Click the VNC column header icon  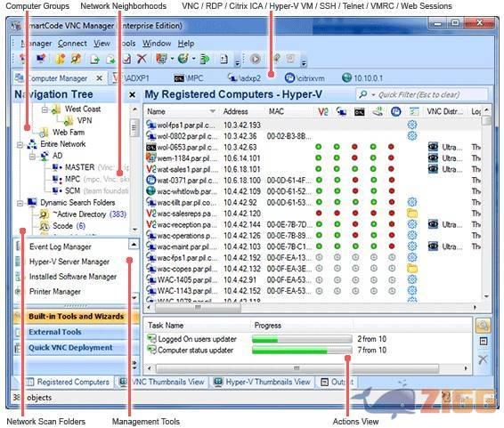[323, 112]
